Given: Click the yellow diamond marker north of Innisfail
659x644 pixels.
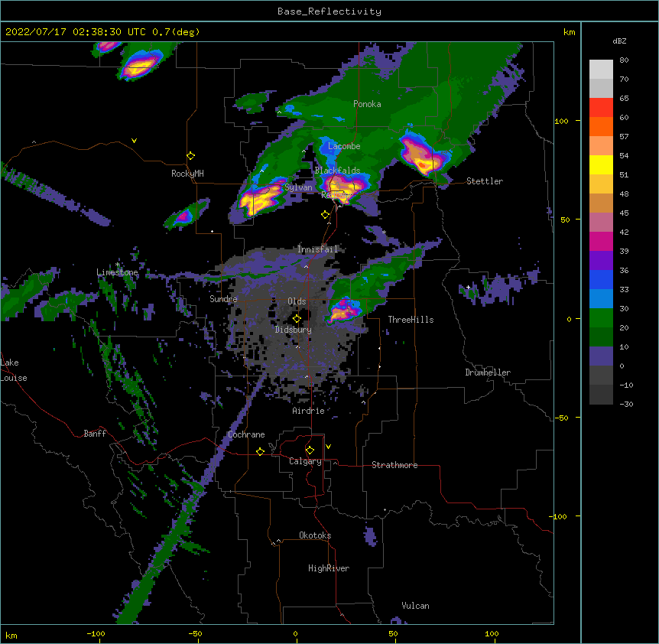Looking at the screenshot, I should pyautogui.click(x=326, y=215).
